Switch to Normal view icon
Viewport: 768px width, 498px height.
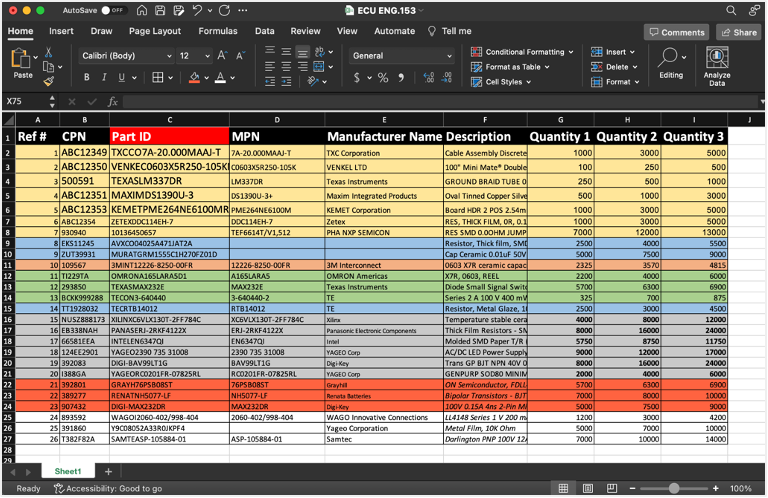pyautogui.click(x=563, y=488)
